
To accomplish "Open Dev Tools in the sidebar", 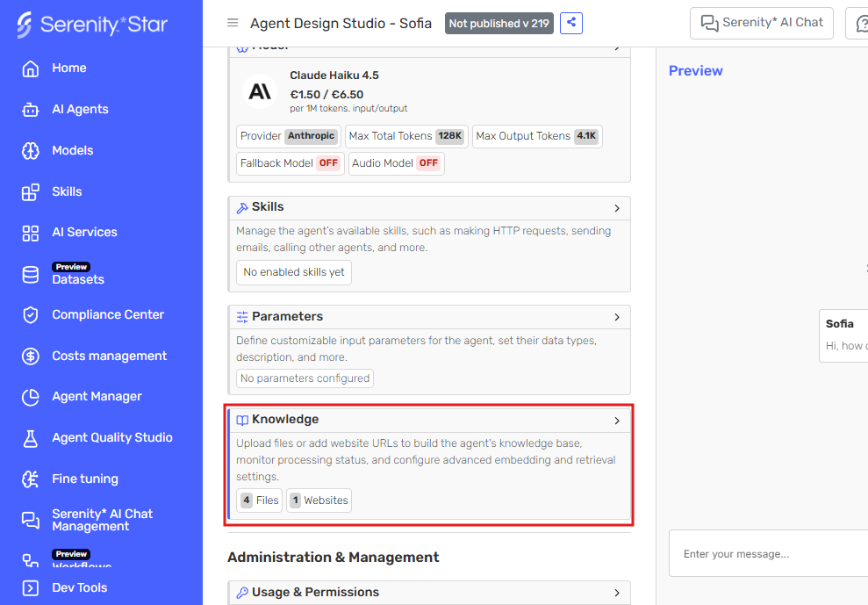I will point(80,587).
